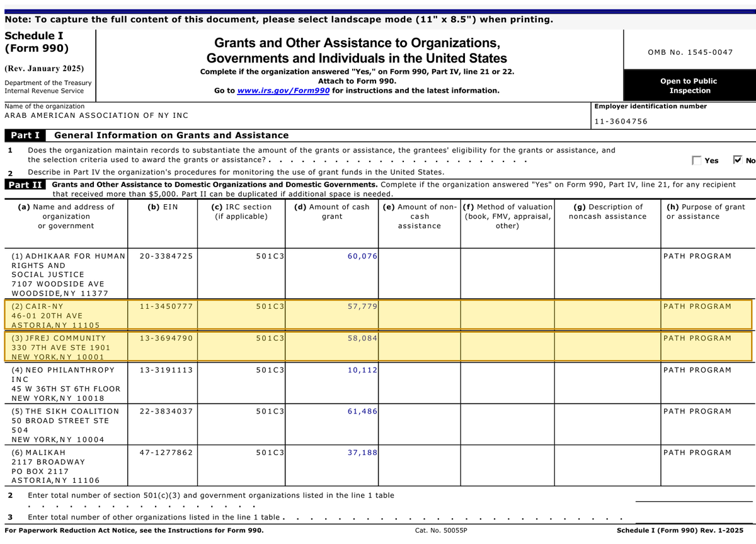756x544 pixels.
Task: Click 501C3 section in NEO PHILANTHROPY row
Action: [270, 369]
